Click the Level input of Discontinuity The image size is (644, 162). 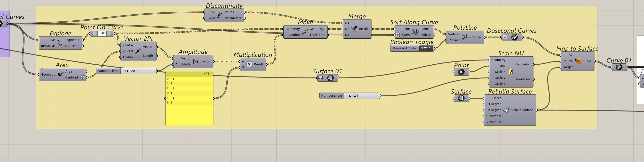pos(211,18)
